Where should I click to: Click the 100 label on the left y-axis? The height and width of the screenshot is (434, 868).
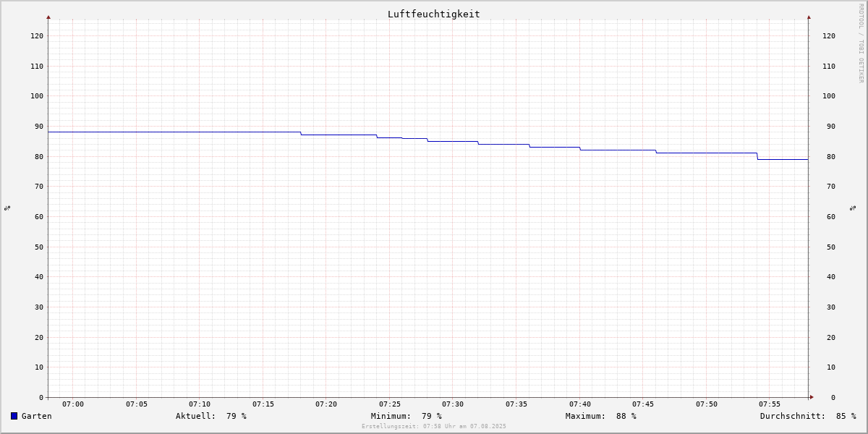coord(37,96)
